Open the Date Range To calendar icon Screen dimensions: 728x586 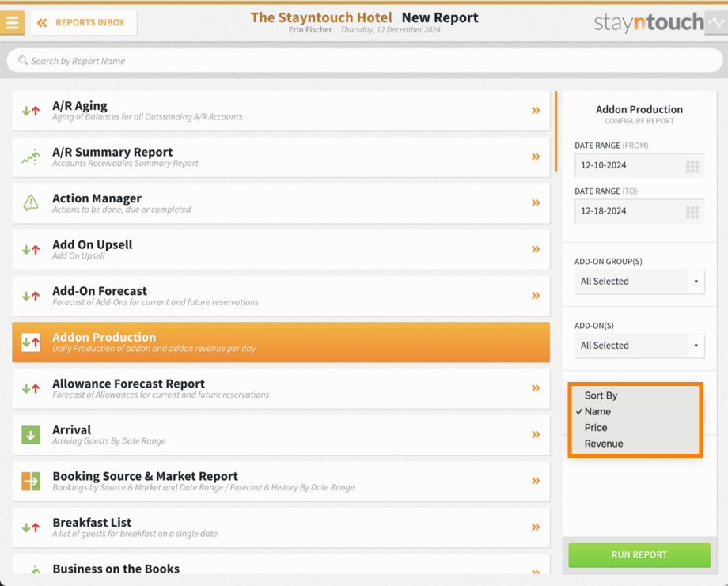coord(692,212)
